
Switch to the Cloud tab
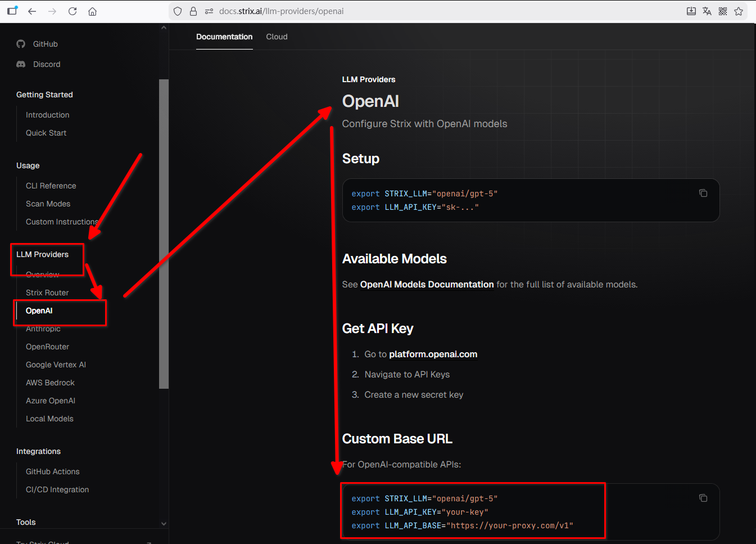[x=277, y=37]
